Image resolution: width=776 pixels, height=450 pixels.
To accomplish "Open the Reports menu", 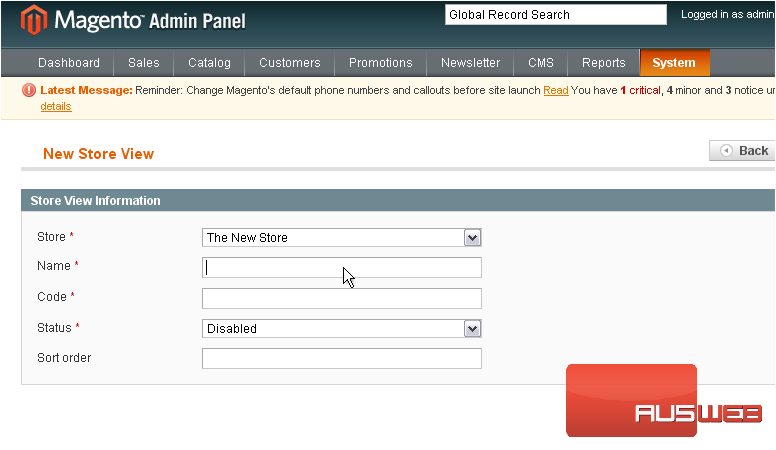I will (x=604, y=63).
